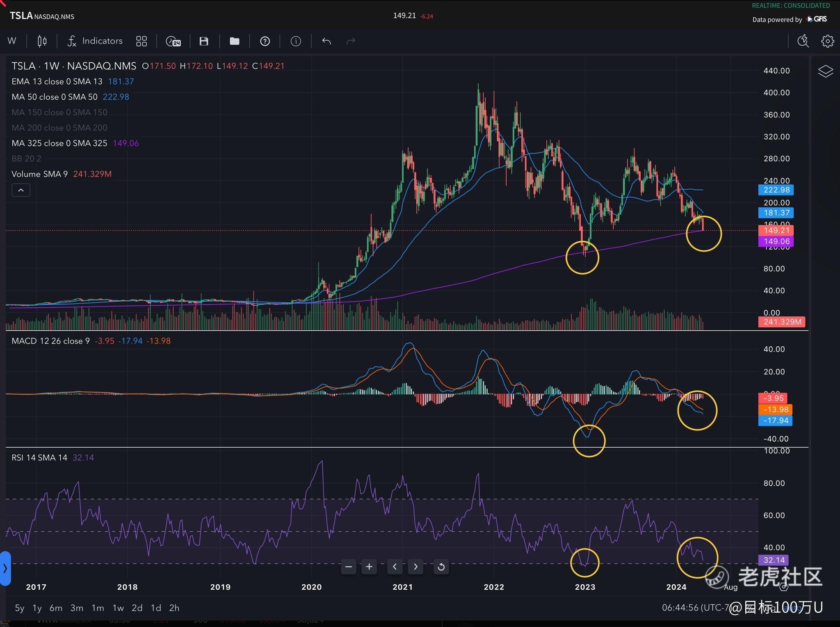The image size is (840, 627).
Task: Select the 5y range
Action: (20, 608)
